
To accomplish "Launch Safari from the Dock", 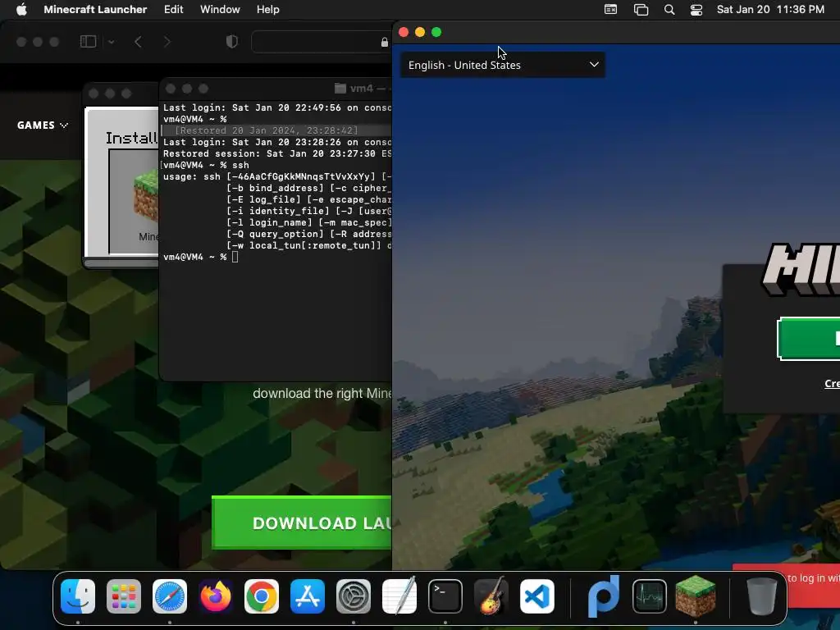I will point(170,596).
